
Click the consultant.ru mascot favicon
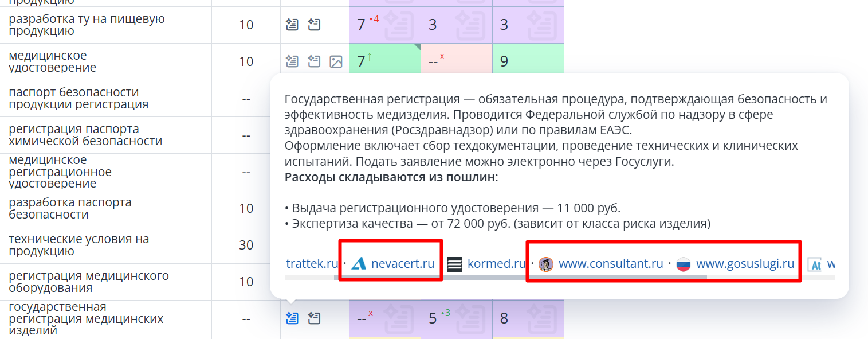click(546, 264)
